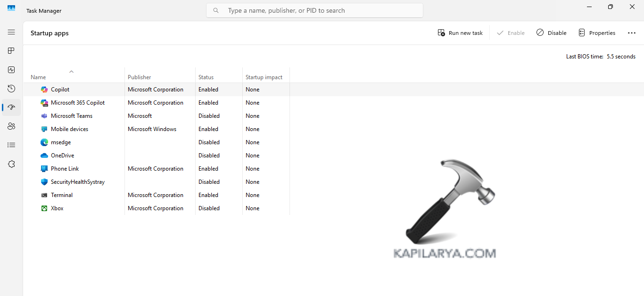Select the SecurityHealthSystray entry
Viewport: 644px width, 296px height.
[78, 182]
